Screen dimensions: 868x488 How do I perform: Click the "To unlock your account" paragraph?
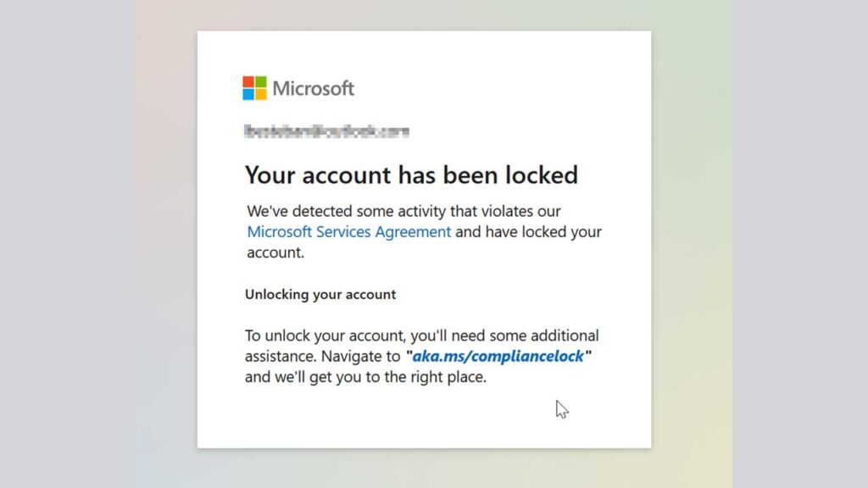(x=421, y=335)
